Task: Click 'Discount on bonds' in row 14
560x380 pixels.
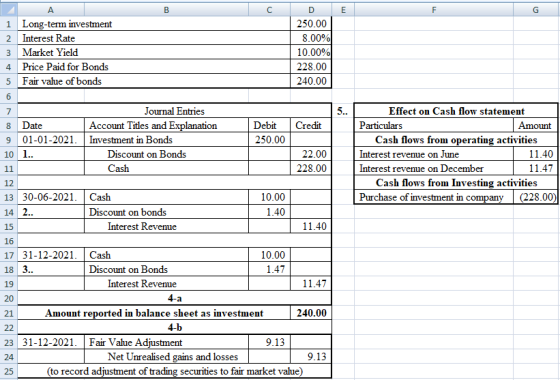Action: click(x=166, y=212)
